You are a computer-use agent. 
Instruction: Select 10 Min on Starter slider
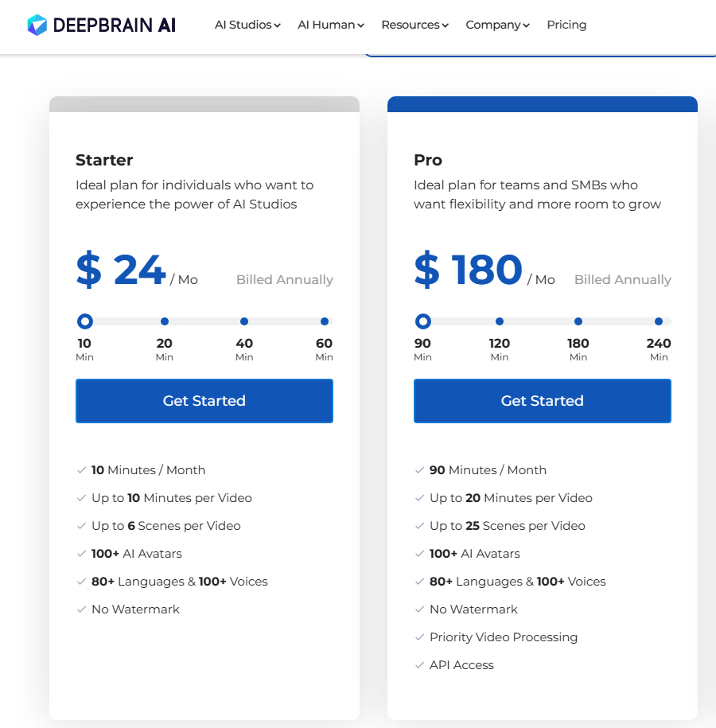(x=85, y=321)
